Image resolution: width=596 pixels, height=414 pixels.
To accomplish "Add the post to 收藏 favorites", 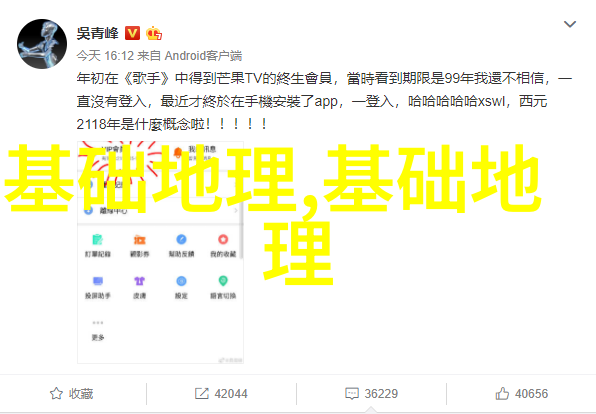I will (71, 393).
